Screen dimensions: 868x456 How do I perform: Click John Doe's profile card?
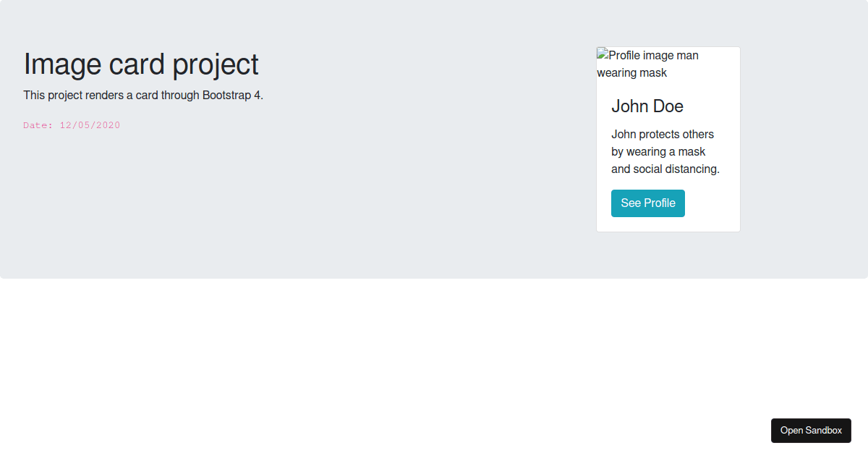pos(668,138)
